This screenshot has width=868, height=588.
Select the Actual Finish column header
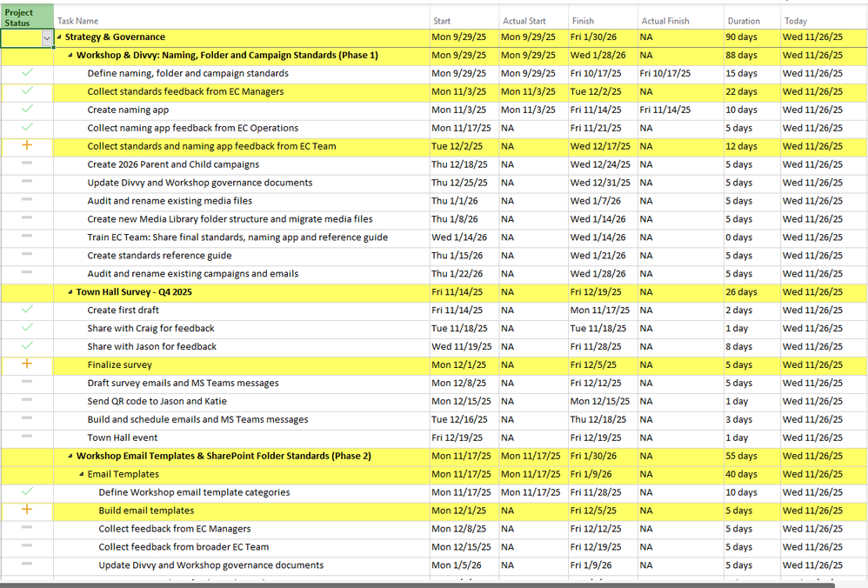[x=681, y=17]
